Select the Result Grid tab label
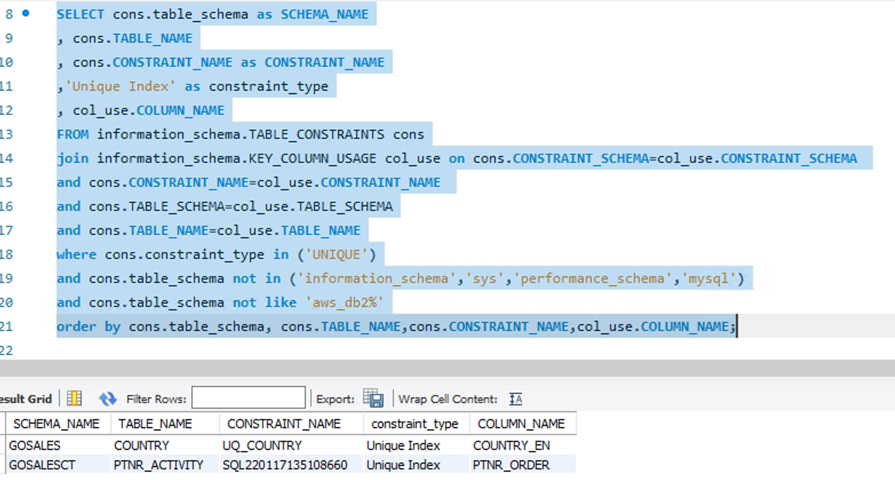Screen dimensions: 895x480 [27, 399]
